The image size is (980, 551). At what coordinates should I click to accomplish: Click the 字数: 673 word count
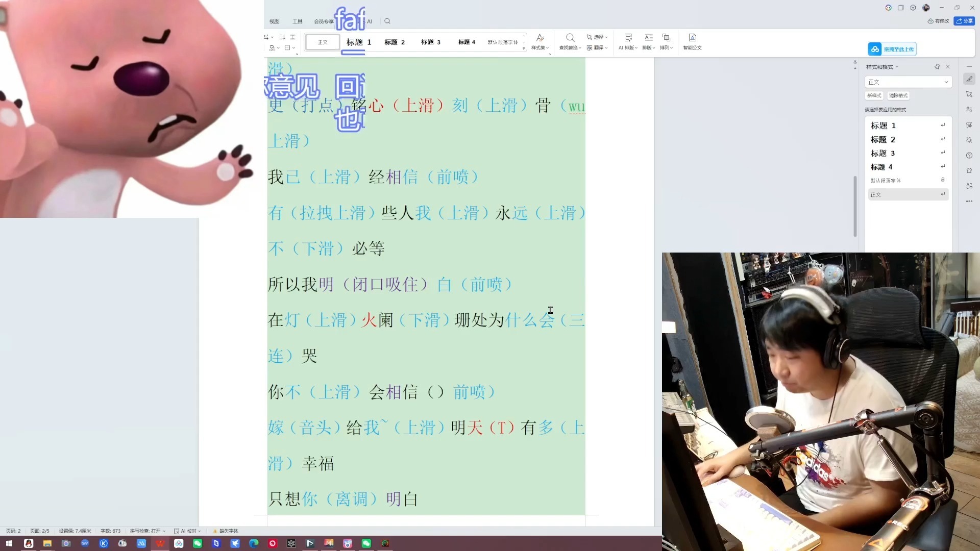(x=110, y=531)
